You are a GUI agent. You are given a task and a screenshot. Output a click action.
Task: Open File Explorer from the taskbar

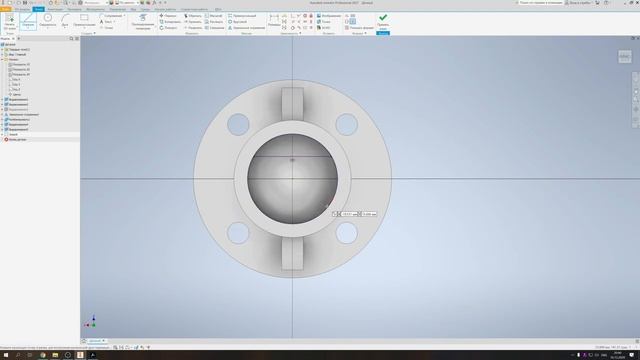[x=55, y=355]
